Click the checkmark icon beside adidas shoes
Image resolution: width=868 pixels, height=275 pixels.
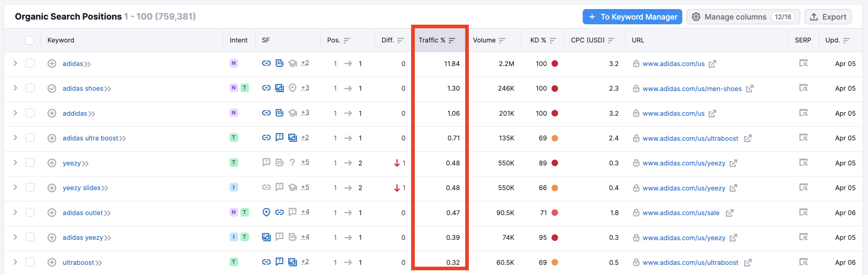point(52,89)
